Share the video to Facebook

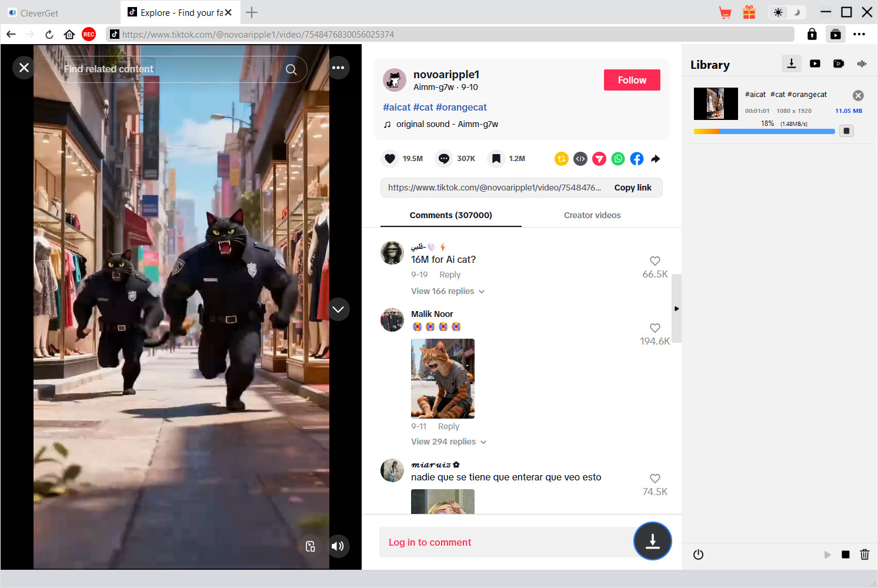pyautogui.click(x=636, y=158)
